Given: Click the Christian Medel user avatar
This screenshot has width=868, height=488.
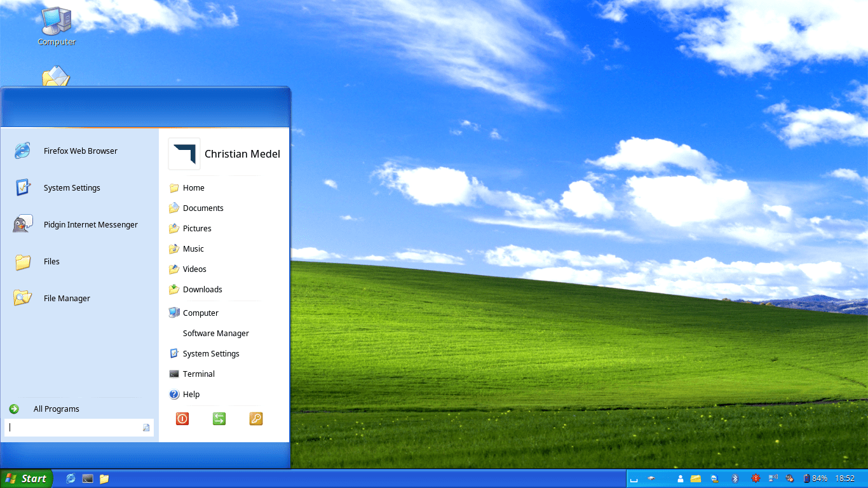Looking at the screenshot, I should pos(184,154).
